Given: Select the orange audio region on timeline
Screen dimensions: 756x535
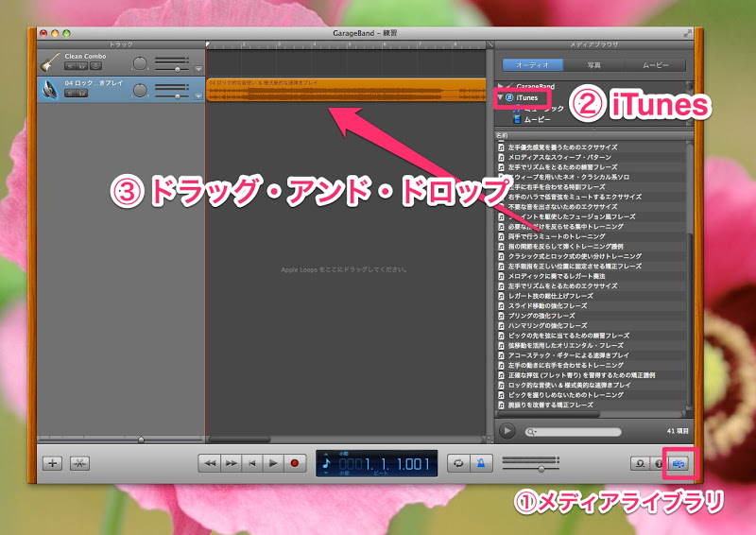Looking at the screenshot, I should coord(346,90).
